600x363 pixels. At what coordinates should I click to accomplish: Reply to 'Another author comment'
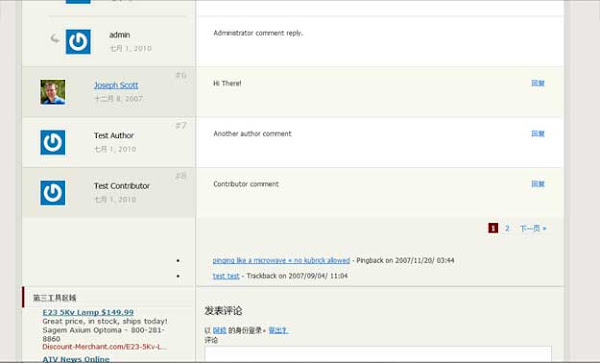click(x=538, y=133)
